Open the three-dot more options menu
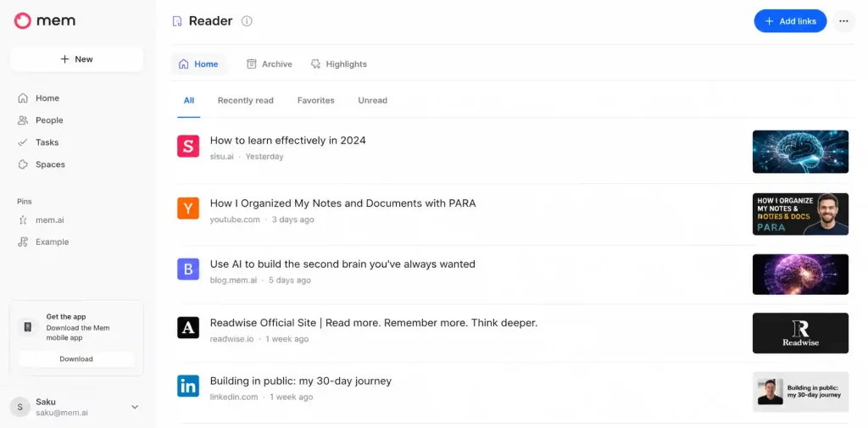The width and height of the screenshot is (868, 428). tap(843, 21)
